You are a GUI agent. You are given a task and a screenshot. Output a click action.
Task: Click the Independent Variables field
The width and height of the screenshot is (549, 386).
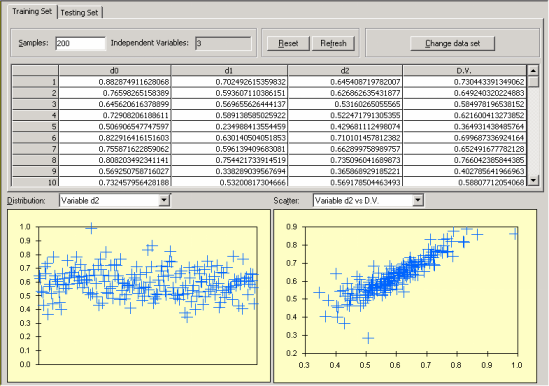pos(223,43)
